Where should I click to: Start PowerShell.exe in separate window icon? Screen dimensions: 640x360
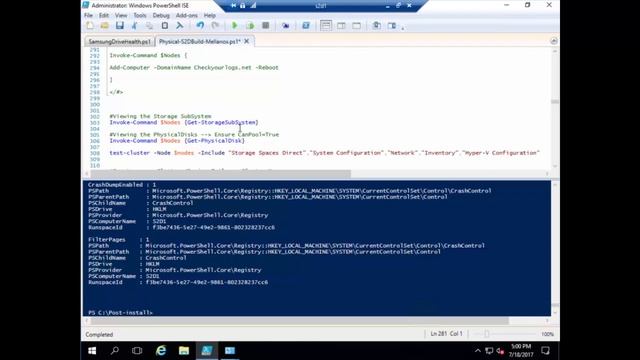pyautogui.click(x=306, y=26)
